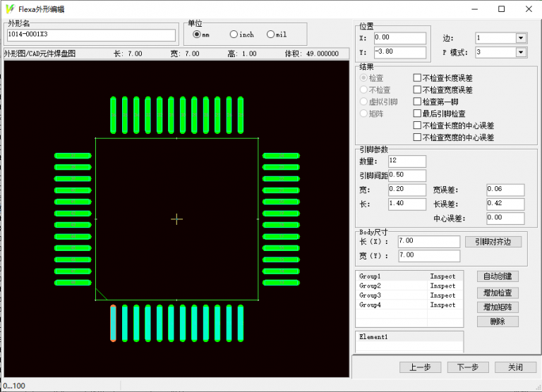Select the Group1 row

[409, 276]
